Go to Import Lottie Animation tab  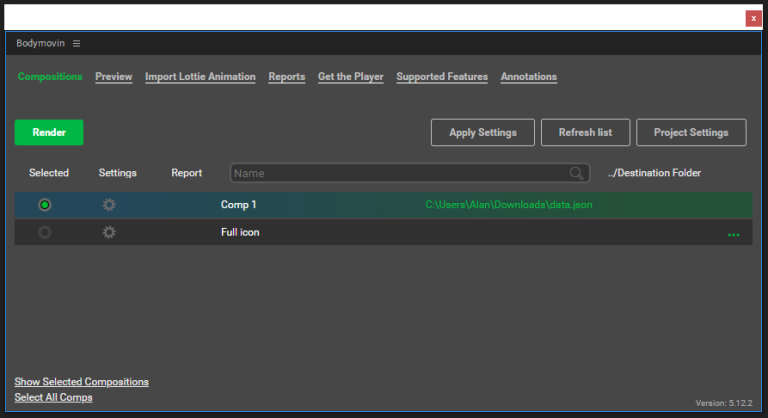200,77
